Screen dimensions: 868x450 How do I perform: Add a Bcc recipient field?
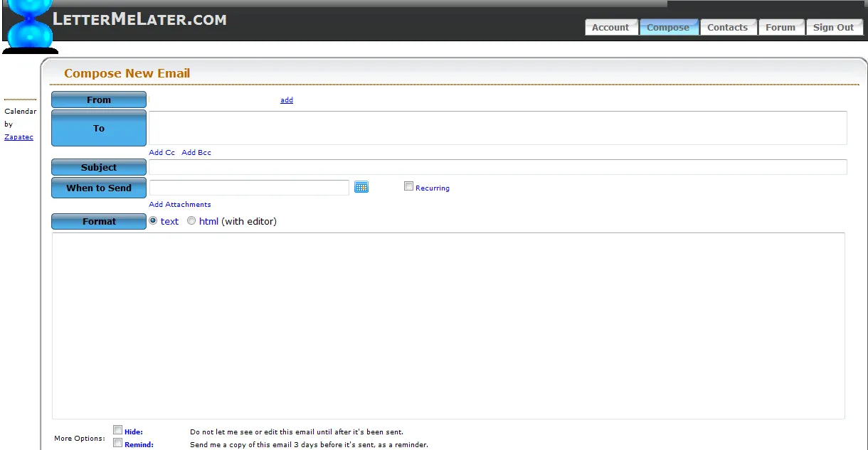tap(196, 152)
